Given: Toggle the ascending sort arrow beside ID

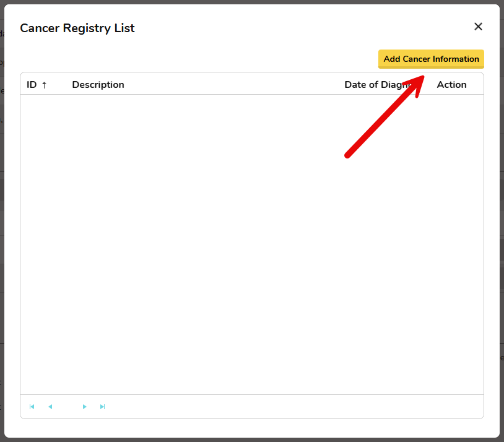Looking at the screenshot, I should click(x=44, y=85).
